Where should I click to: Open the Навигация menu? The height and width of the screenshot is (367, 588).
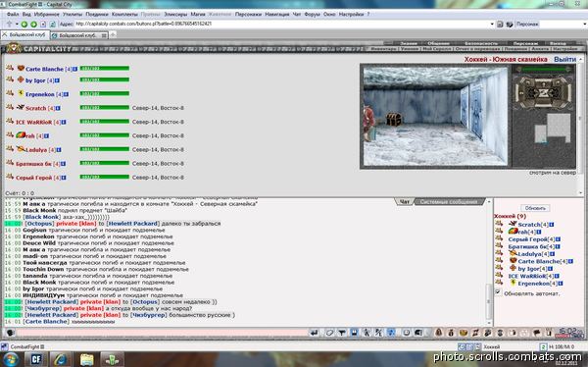[x=276, y=15]
